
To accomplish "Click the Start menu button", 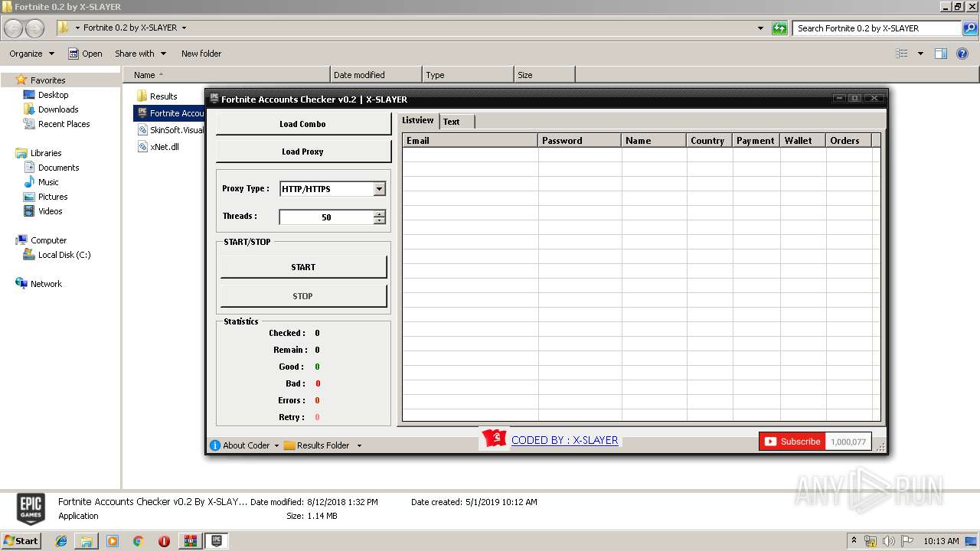I will click(21, 541).
